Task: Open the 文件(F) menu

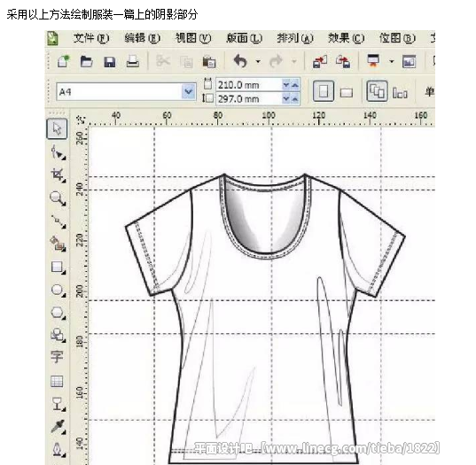Action: point(91,38)
